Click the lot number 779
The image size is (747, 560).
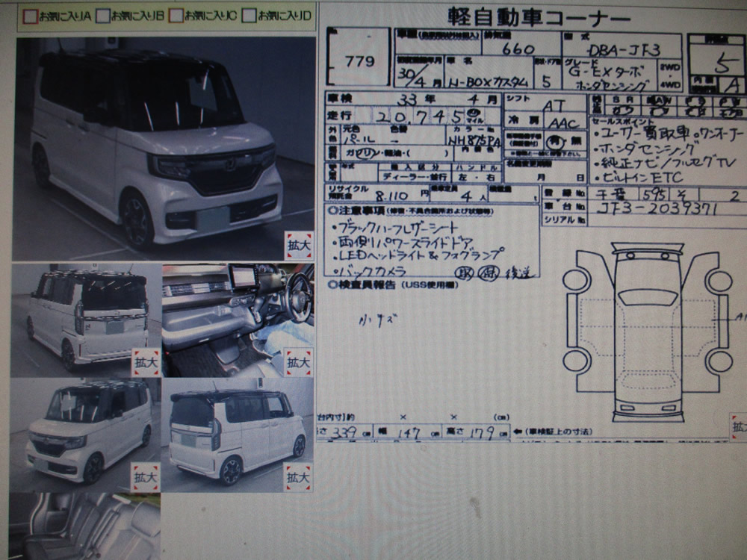click(360, 60)
